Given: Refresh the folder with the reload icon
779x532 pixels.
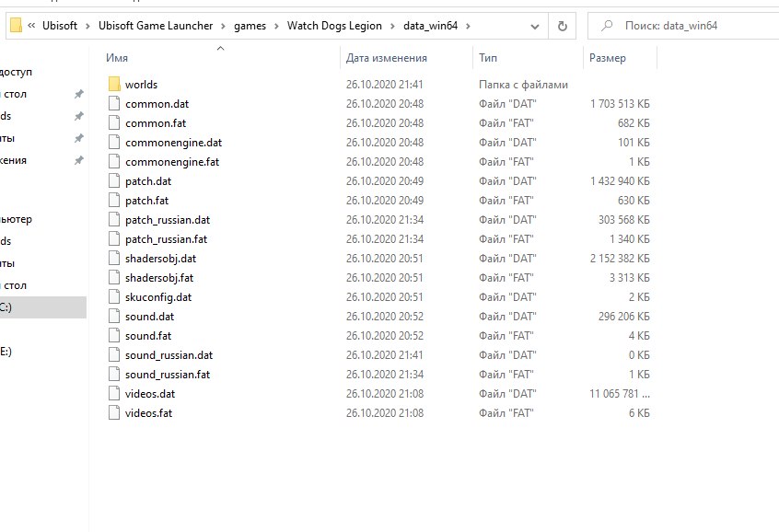Looking at the screenshot, I should point(563,26).
